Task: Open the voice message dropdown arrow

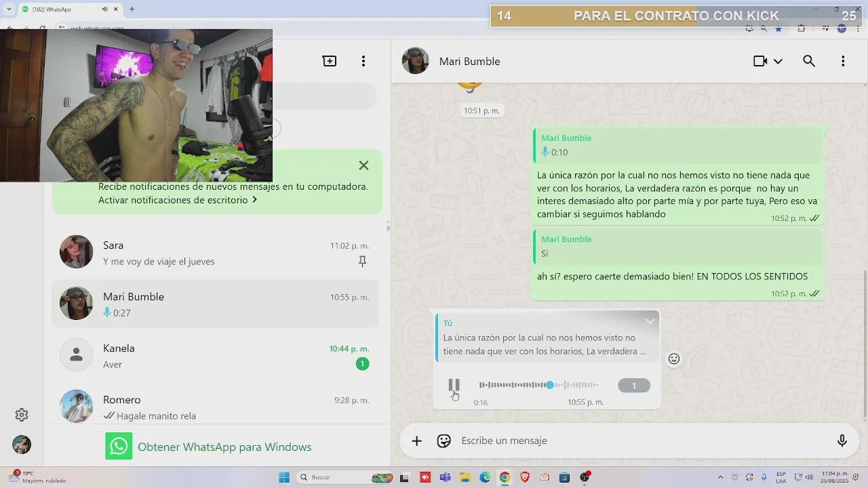Action: [x=650, y=321]
